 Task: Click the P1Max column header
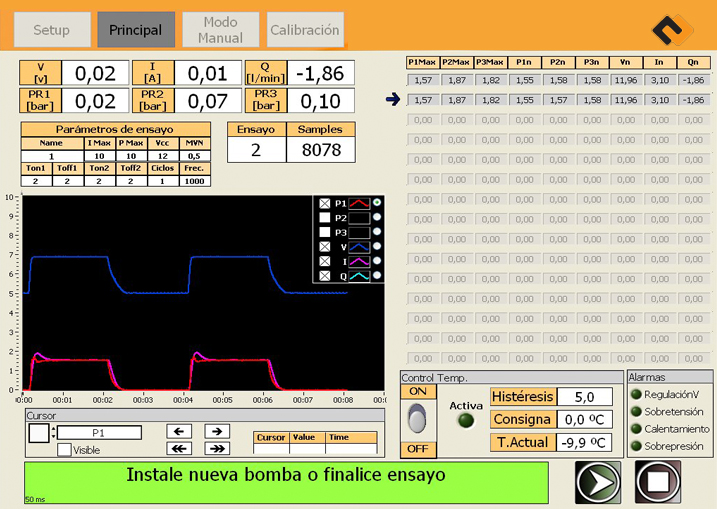click(423, 62)
